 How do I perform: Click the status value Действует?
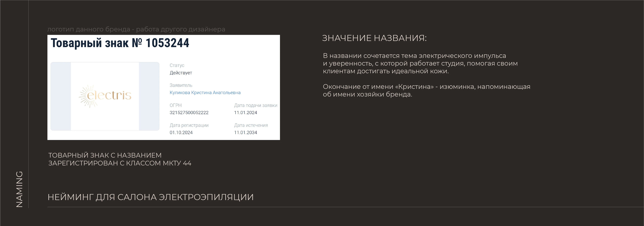(181, 73)
